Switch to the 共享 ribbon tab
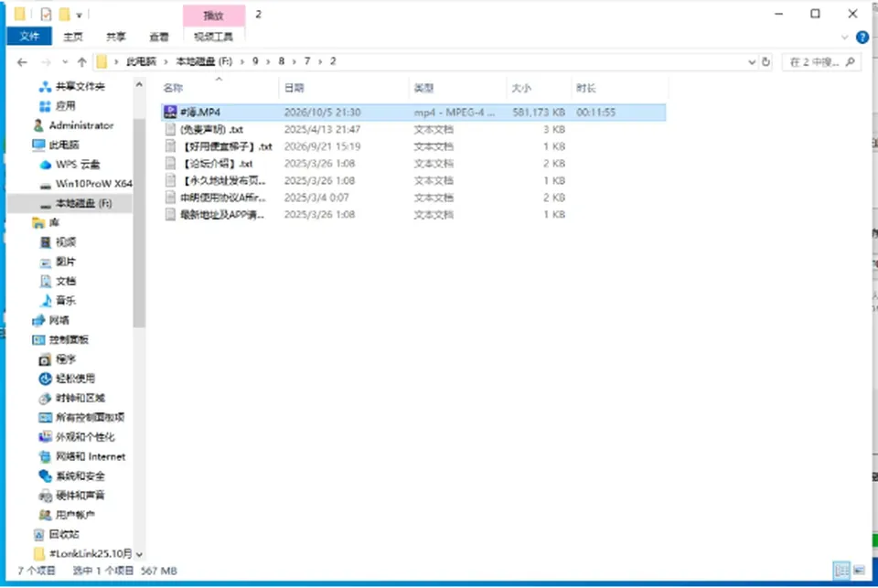The width and height of the screenshot is (878, 588). coord(116,37)
